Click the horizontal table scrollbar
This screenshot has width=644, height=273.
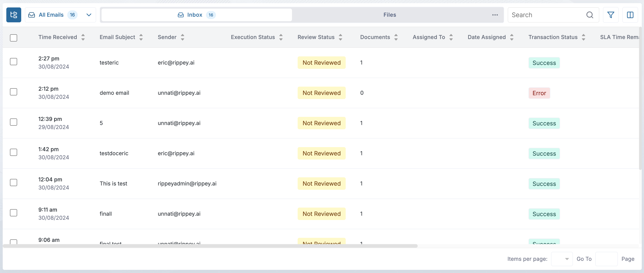210,246
